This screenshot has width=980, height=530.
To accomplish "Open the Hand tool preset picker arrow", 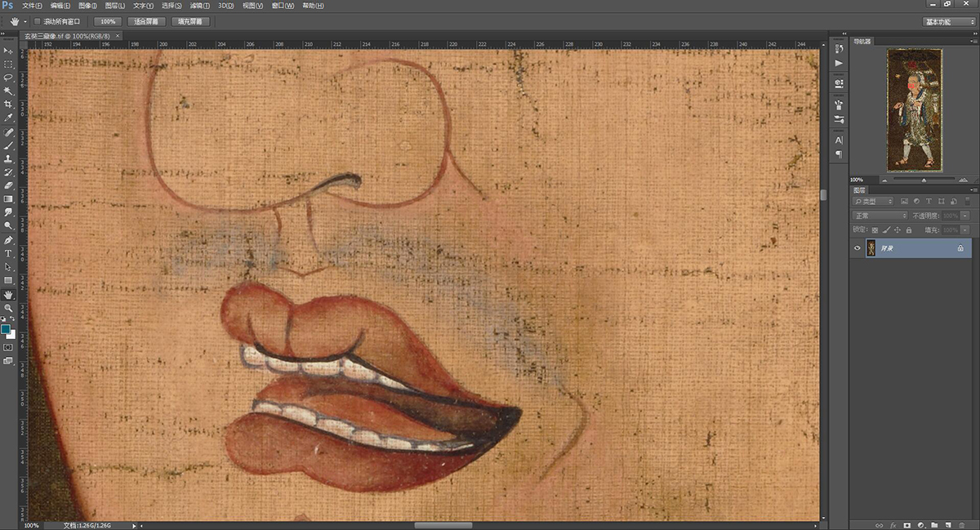I will (x=25, y=21).
